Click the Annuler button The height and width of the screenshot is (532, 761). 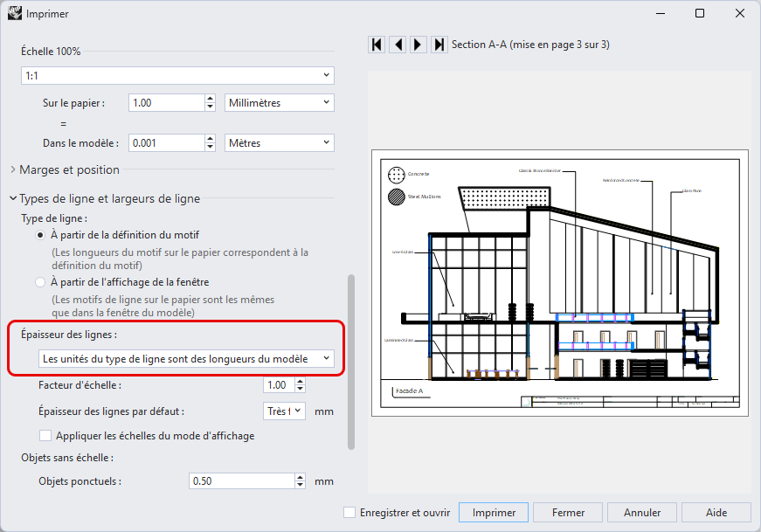642,513
